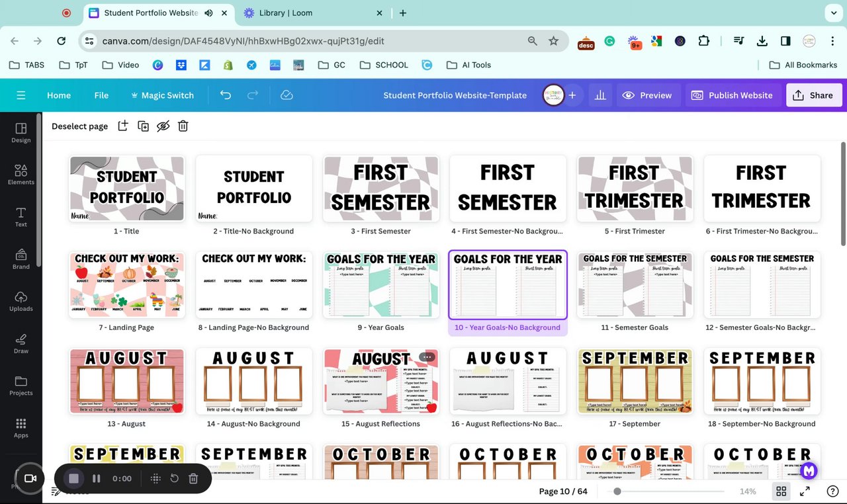This screenshot has height=504, width=847.
Task: Click the plus icon to add collaborators
Action: click(572, 95)
